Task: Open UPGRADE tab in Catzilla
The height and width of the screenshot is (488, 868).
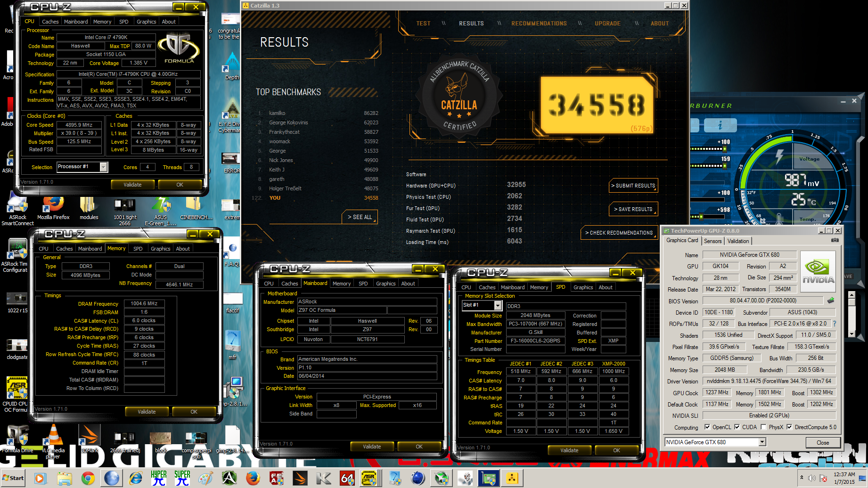Action: point(607,24)
